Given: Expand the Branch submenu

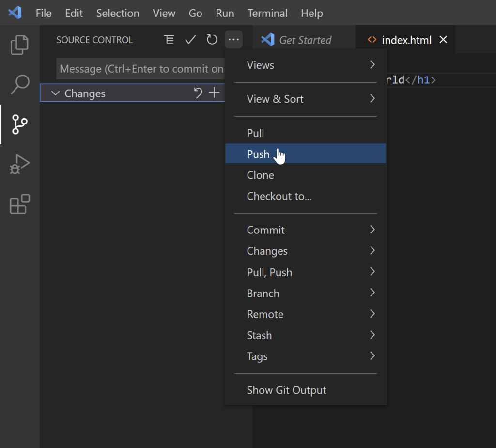Looking at the screenshot, I should click(310, 293).
